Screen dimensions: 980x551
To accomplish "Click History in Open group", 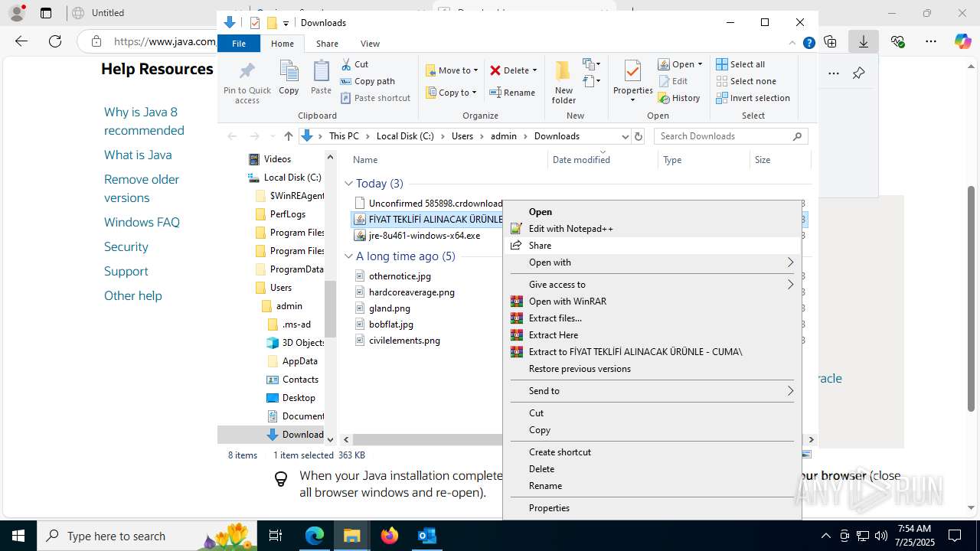I will (x=679, y=98).
